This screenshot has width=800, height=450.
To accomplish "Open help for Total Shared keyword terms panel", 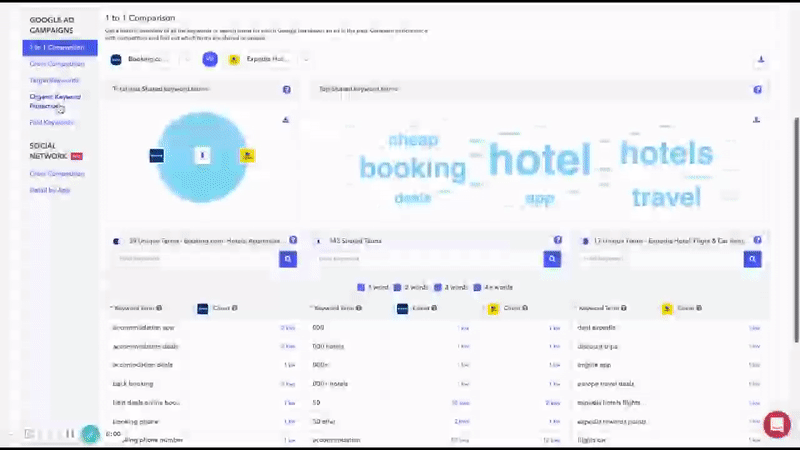I will [287, 89].
